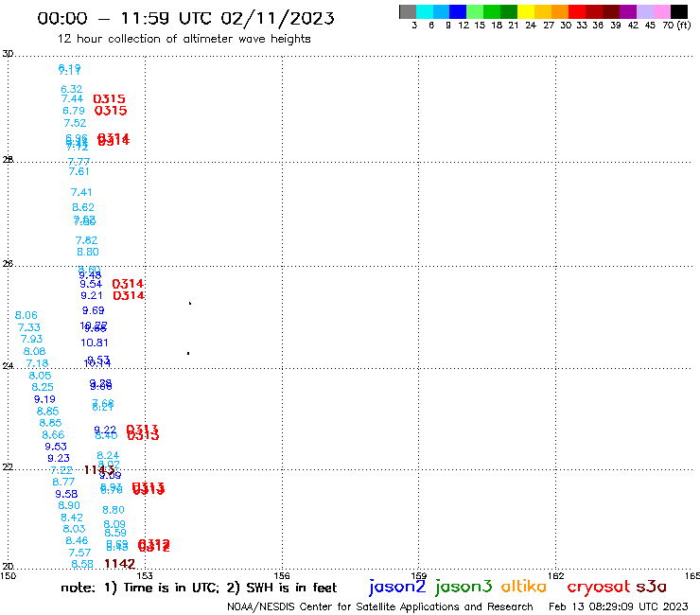700x615 pixels.
Task: Click the 156 longitude axis label
Action: (282, 575)
